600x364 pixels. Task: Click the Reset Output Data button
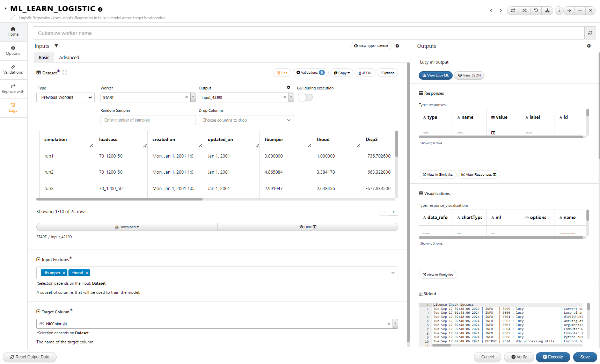coord(30,357)
